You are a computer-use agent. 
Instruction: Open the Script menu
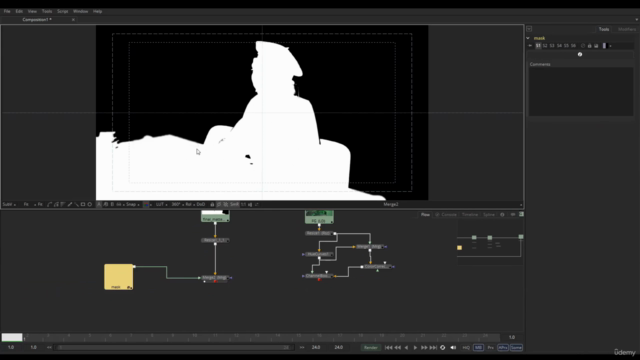[x=62, y=11]
